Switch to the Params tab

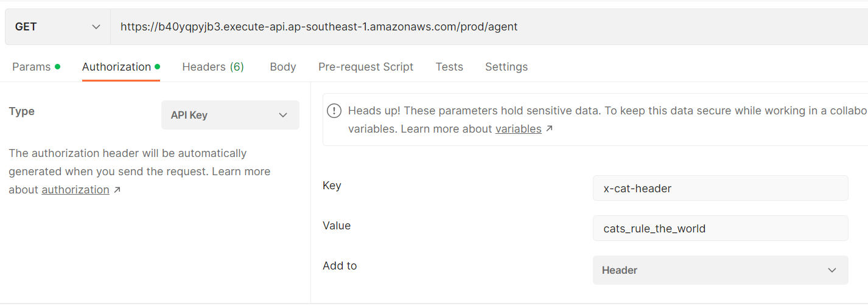point(32,67)
